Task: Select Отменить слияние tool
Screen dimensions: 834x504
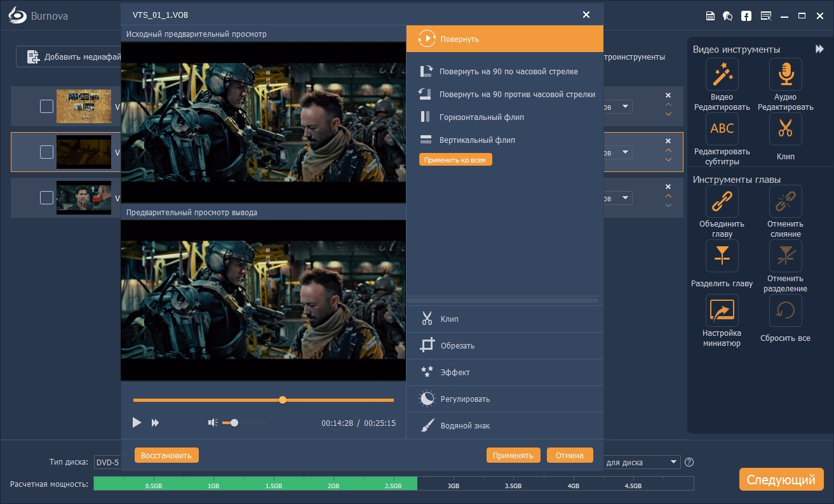Action: click(x=785, y=211)
